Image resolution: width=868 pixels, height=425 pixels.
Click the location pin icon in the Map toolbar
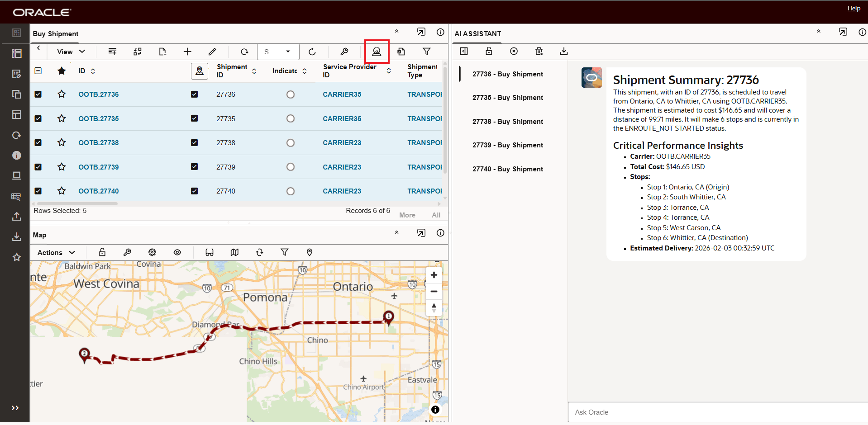point(310,252)
